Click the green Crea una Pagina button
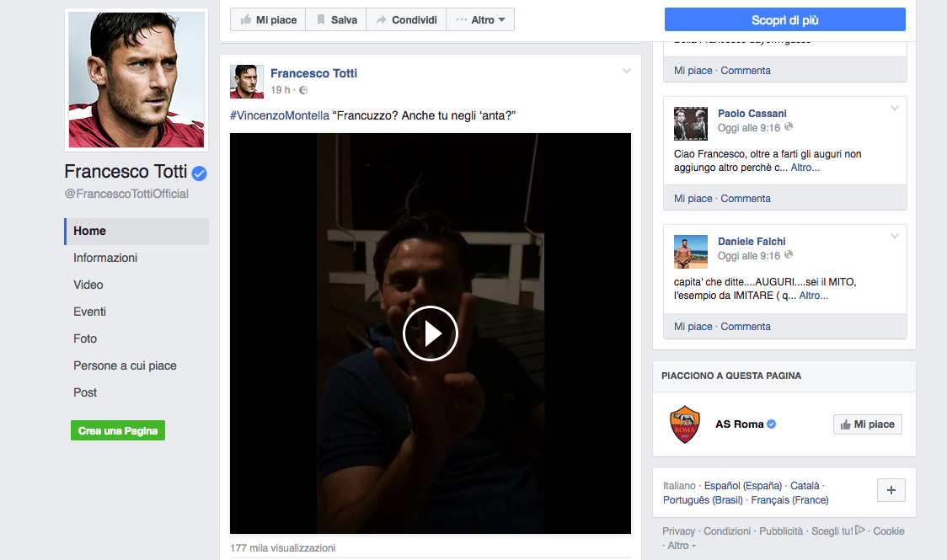Viewport: 947px width, 560px height. (118, 430)
